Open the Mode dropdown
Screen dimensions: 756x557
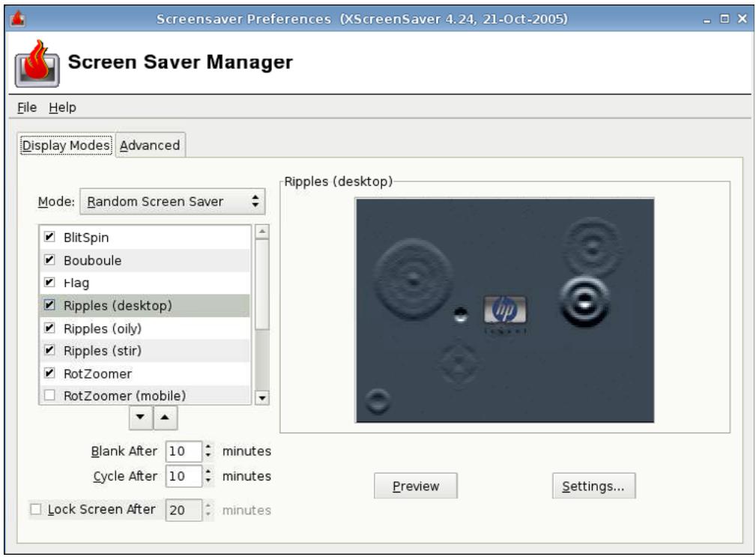pyautogui.click(x=172, y=202)
